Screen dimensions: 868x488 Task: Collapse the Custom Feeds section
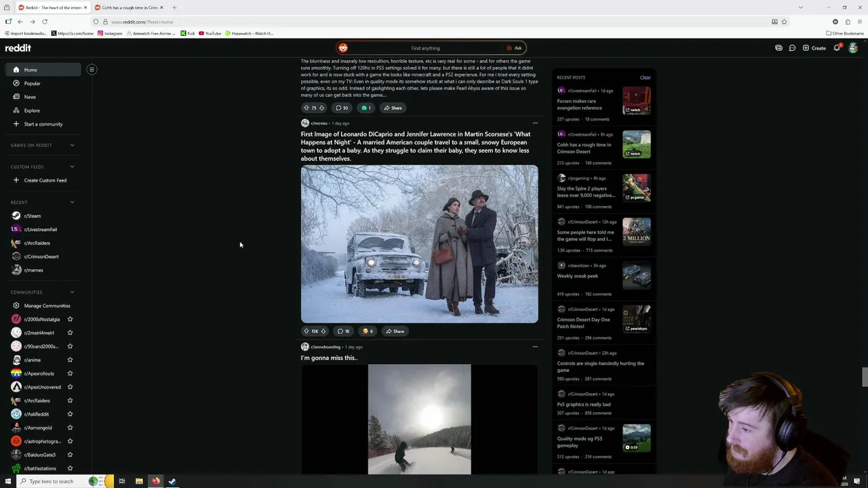point(72,167)
